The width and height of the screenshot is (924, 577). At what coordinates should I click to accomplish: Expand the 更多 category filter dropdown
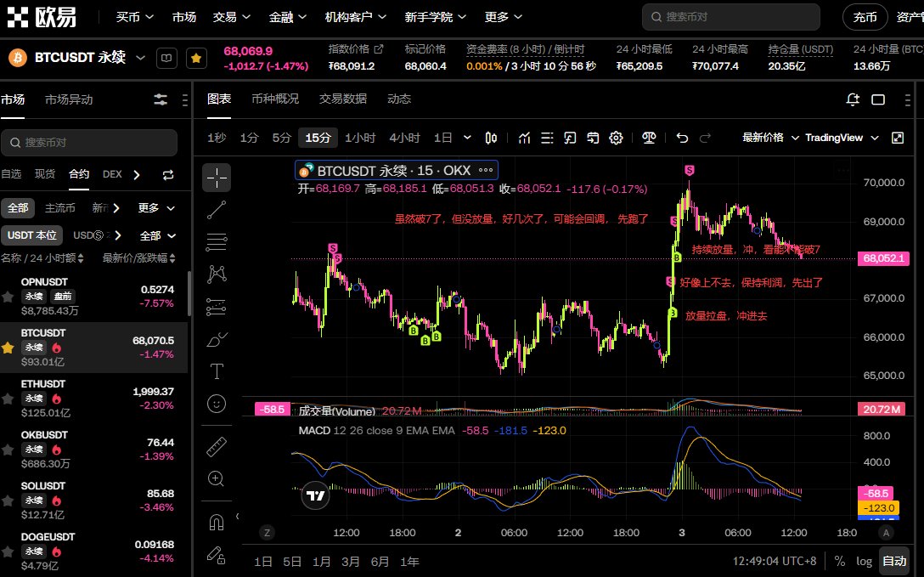[x=156, y=208]
